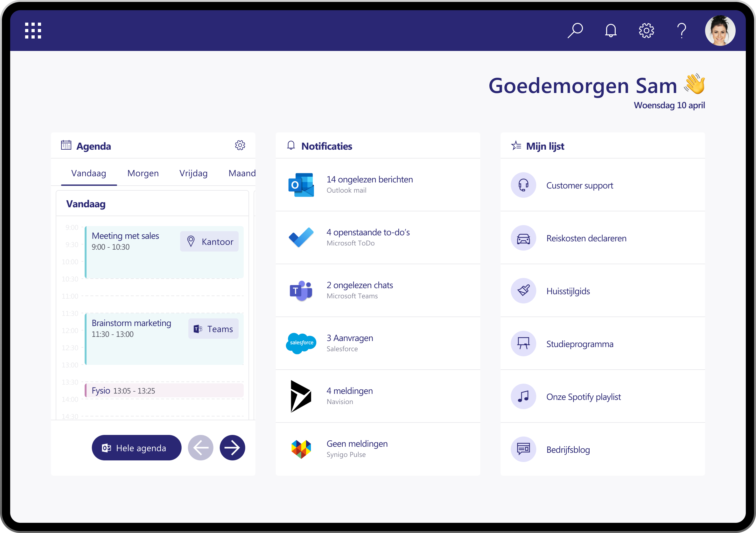Click Bedrijfsblog news icon
The height and width of the screenshot is (533, 756).
[523, 449]
